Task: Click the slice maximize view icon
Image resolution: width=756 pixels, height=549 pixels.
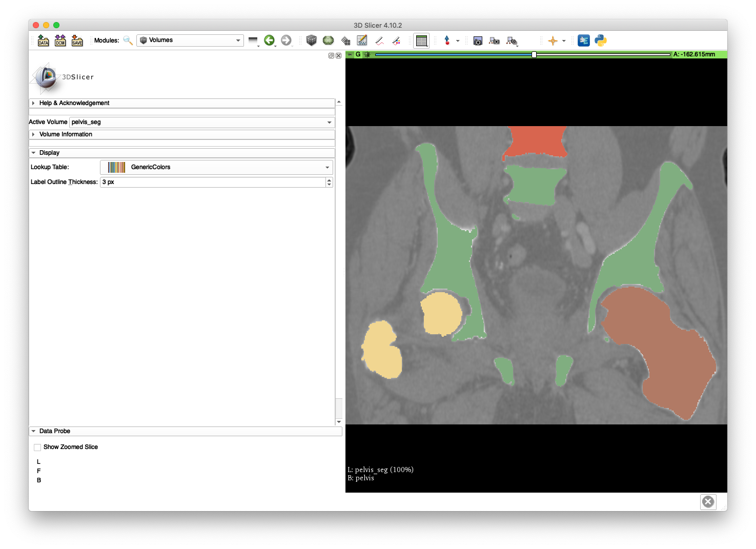Action: (x=367, y=54)
